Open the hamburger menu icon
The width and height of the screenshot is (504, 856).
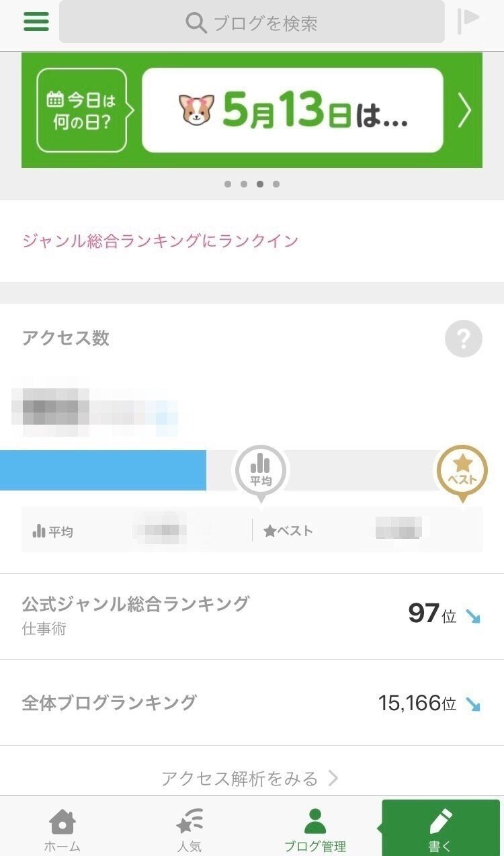tap(36, 22)
